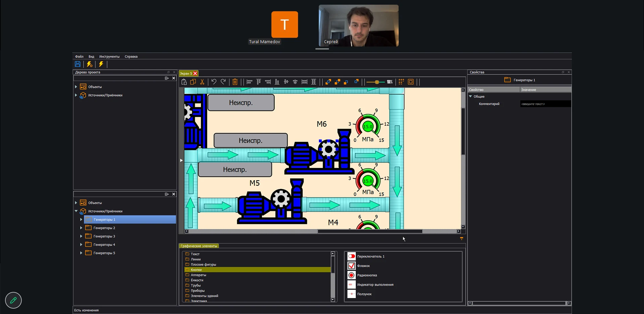Image resolution: width=644 pixels, height=314 pixels.
Task: Collapse the lower Источники/Приёмники node
Action: [76, 211]
